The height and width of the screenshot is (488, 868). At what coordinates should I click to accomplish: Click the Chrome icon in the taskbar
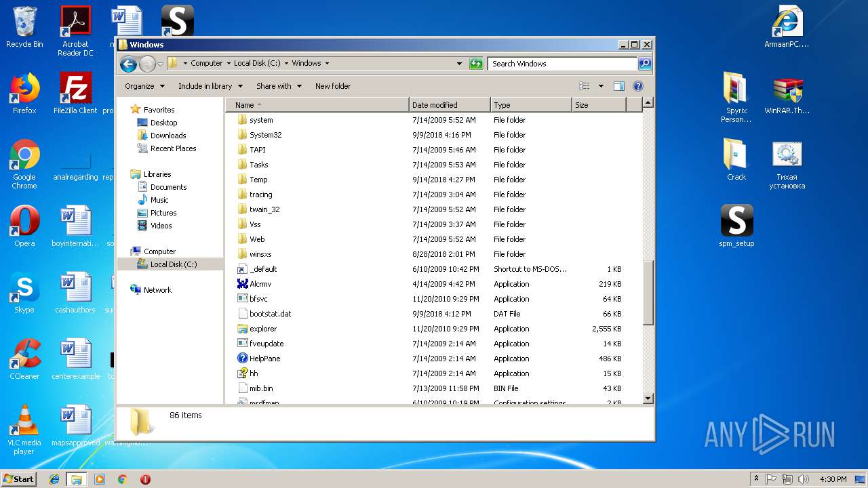click(x=122, y=479)
